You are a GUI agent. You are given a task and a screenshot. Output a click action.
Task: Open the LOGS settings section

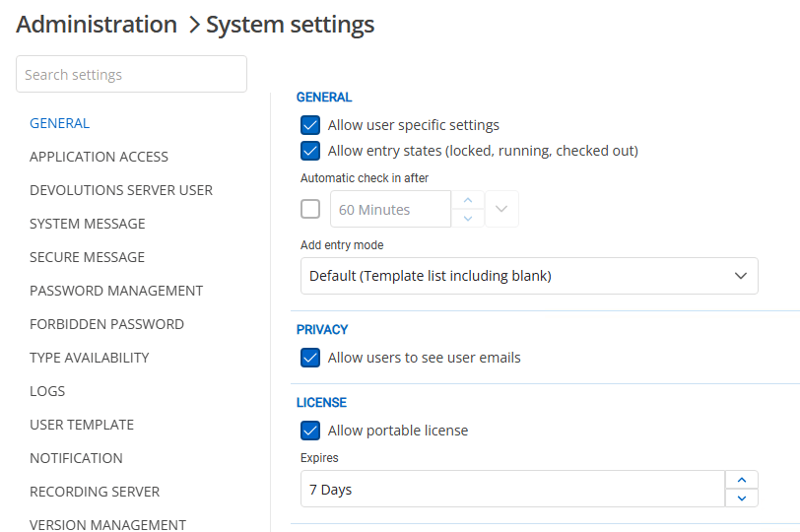(47, 391)
